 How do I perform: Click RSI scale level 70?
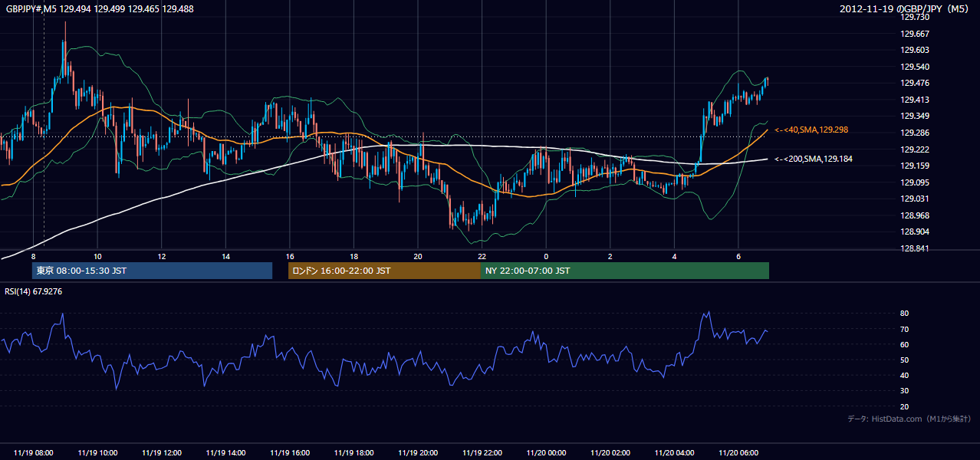pyautogui.click(x=905, y=329)
